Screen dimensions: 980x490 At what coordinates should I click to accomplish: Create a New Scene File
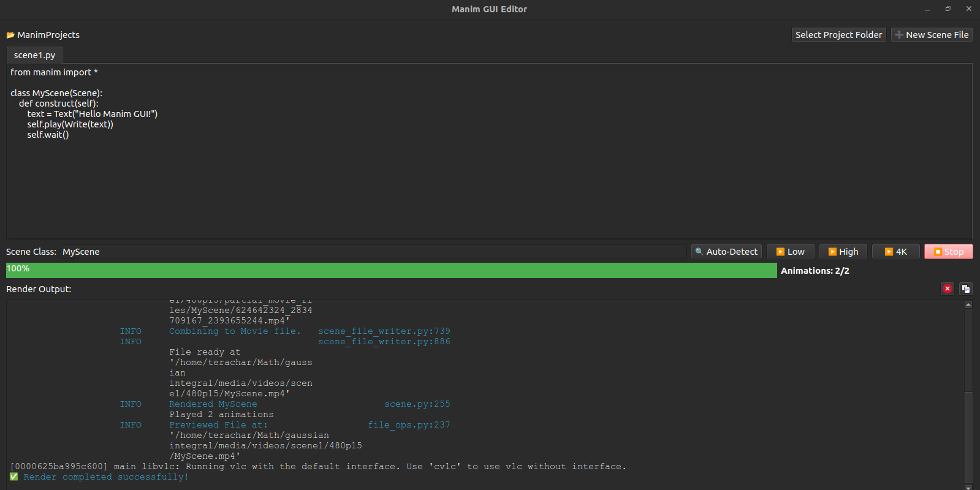tap(932, 35)
